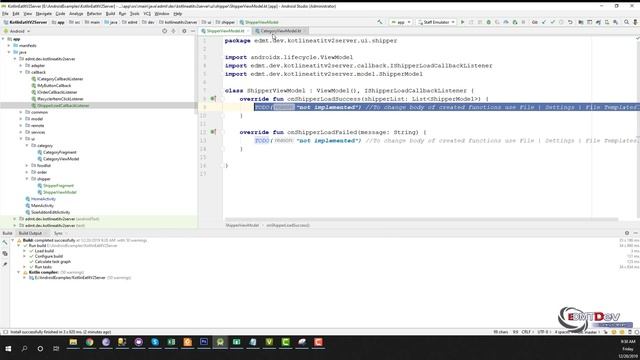Open the emulator device selector dropdown
Screen dimensions: 640x360
pos(436,22)
